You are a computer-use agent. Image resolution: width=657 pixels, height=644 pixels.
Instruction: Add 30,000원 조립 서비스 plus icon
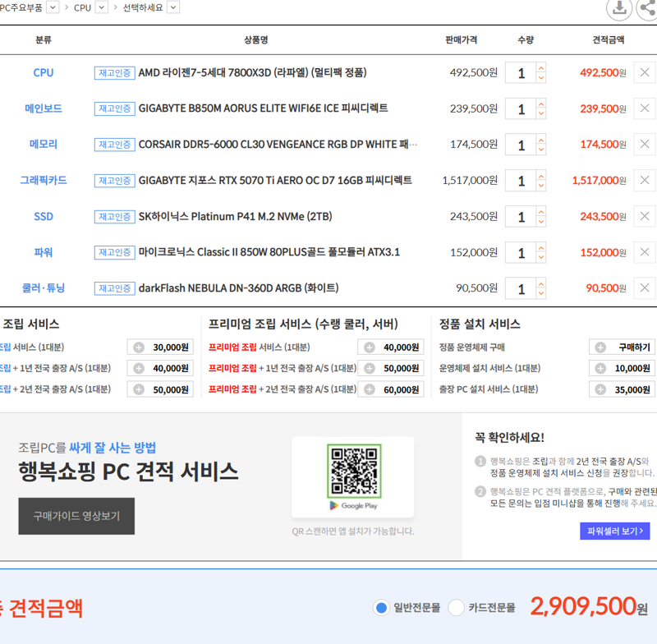139,347
